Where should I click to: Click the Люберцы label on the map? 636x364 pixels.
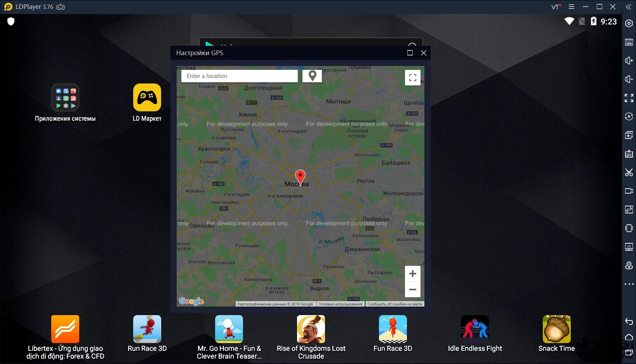(x=376, y=219)
